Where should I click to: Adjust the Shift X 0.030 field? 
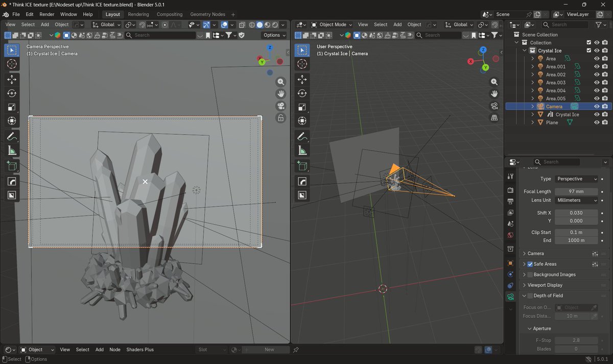tap(576, 213)
